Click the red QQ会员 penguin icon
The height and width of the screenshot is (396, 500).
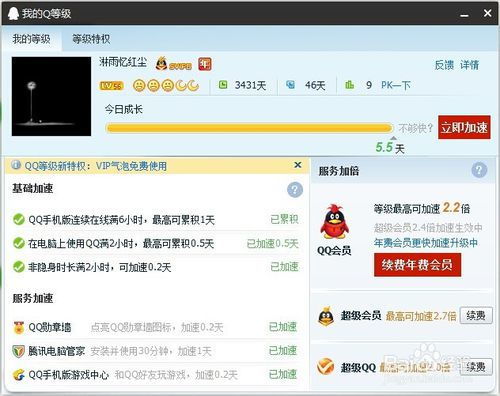click(334, 221)
